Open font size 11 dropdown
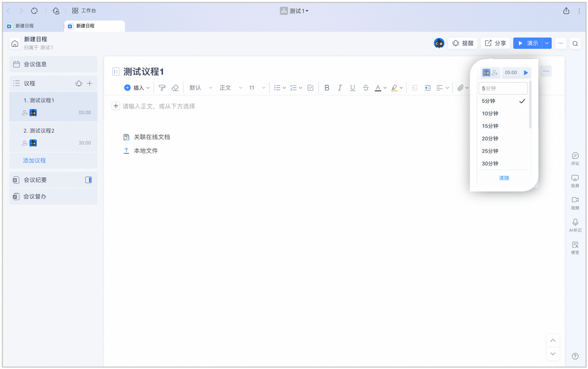Screen dimensions: 588x369 click(257, 88)
